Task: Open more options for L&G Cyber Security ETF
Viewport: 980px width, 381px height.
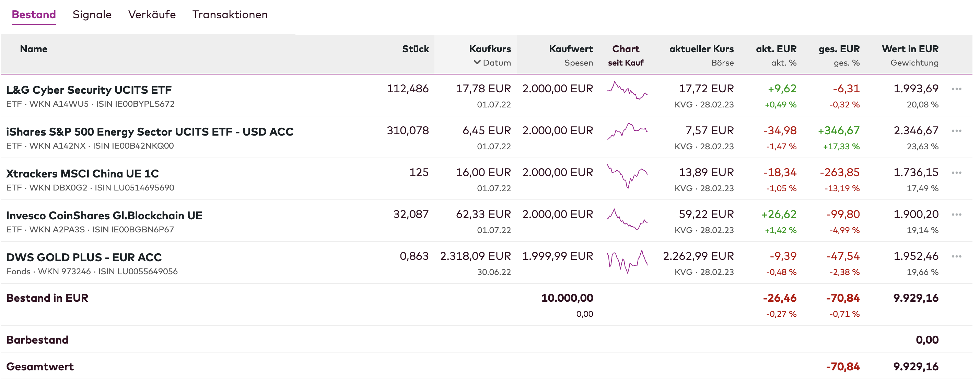Action: tap(956, 89)
